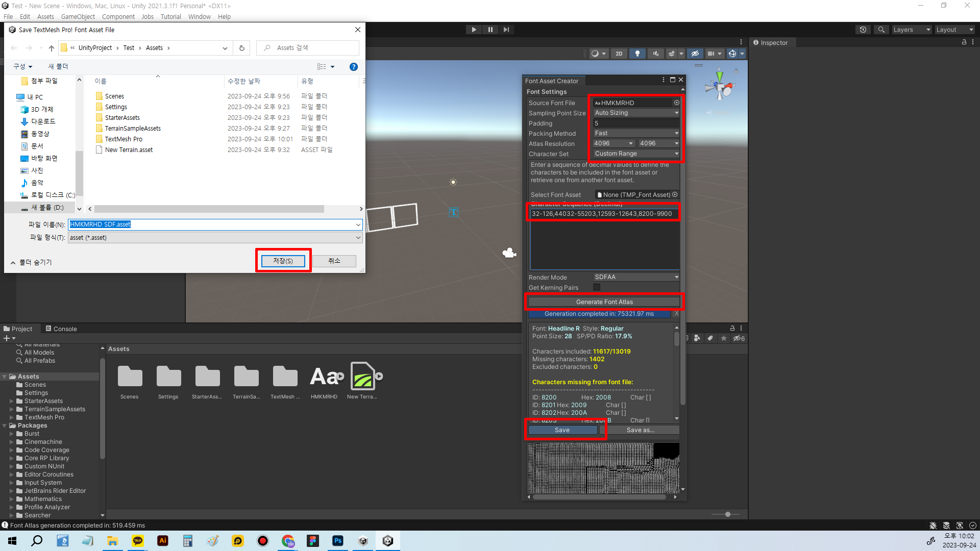Toggle the Get Kerning Pairs checkbox
This screenshot has height=551, width=980.
(x=597, y=287)
